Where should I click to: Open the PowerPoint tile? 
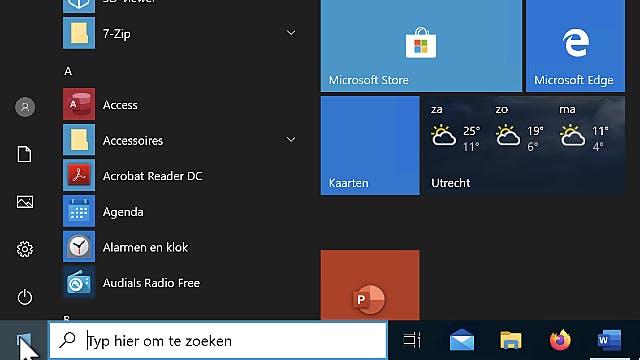coord(370,285)
